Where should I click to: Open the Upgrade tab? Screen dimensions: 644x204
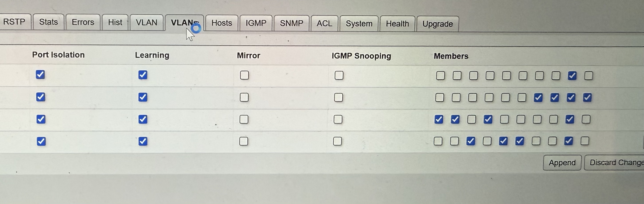click(x=438, y=24)
